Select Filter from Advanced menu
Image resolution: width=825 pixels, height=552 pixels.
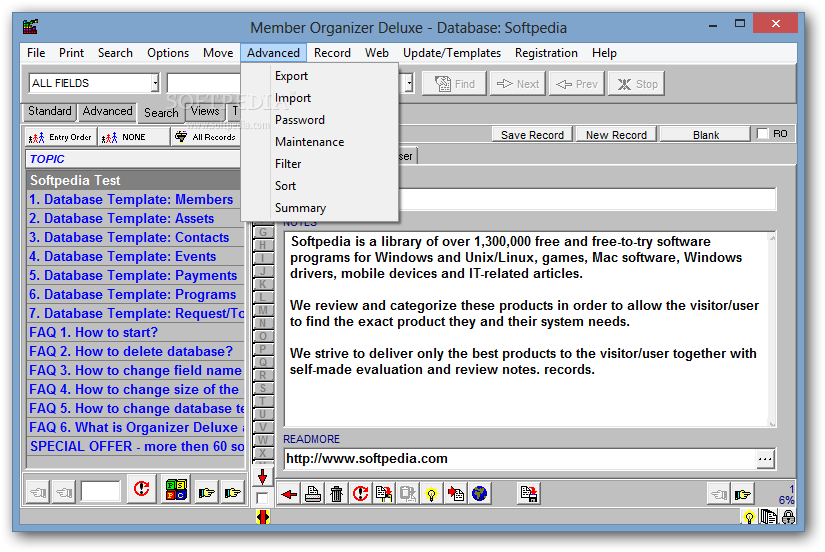pos(288,164)
